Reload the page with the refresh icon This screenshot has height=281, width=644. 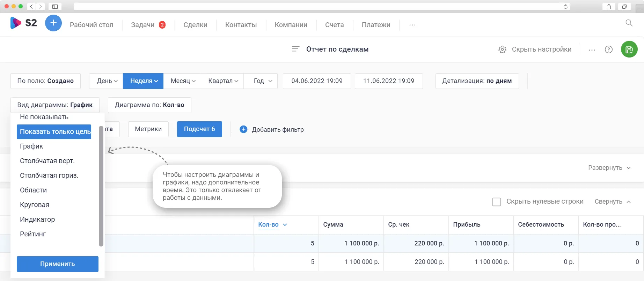[x=565, y=7]
